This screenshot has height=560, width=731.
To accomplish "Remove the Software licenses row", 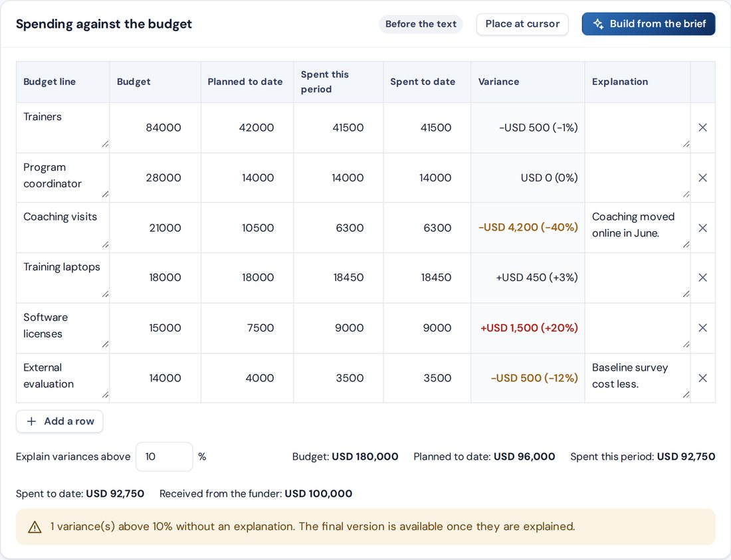I will pos(702,328).
